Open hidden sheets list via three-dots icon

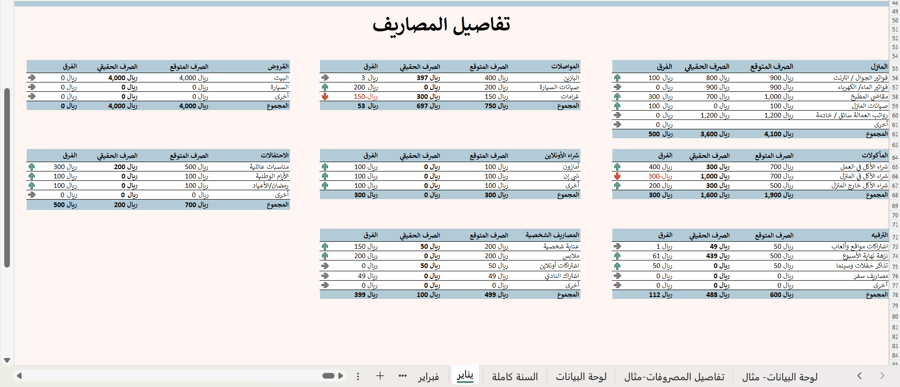[x=402, y=376]
